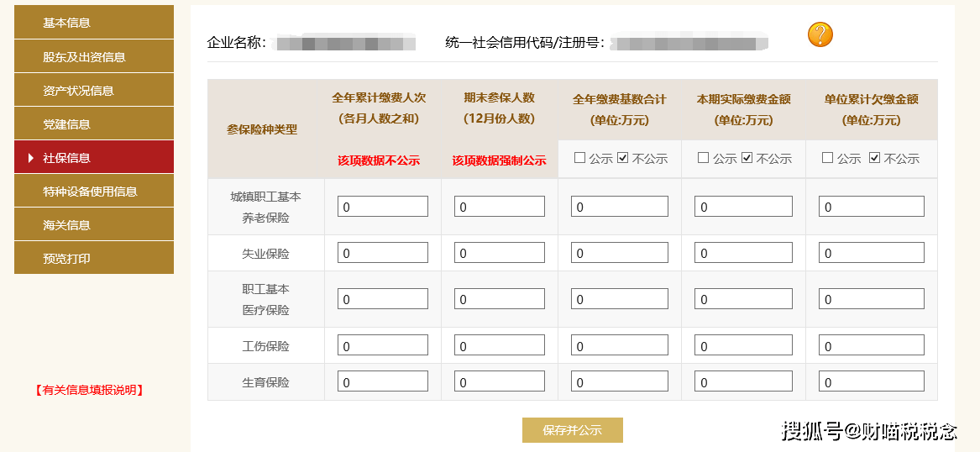Open the 基本信息 sidebar menu
This screenshot has height=452, width=980.
coord(94,23)
